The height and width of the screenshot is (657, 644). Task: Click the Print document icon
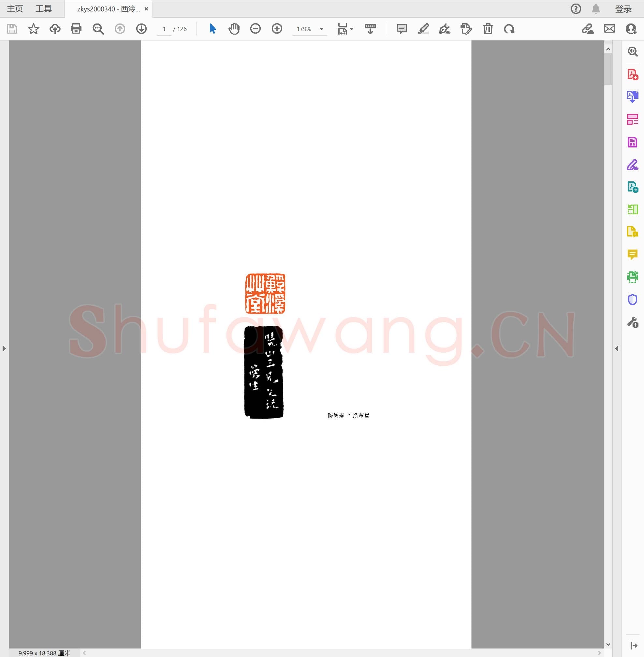point(76,29)
